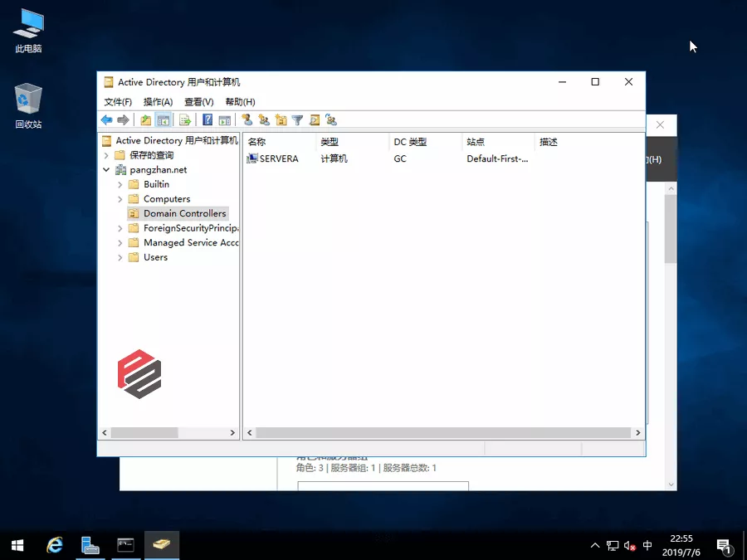This screenshot has height=560, width=747.
Task: Click the up one level folder icon
Action: click(x=146, y=120)
